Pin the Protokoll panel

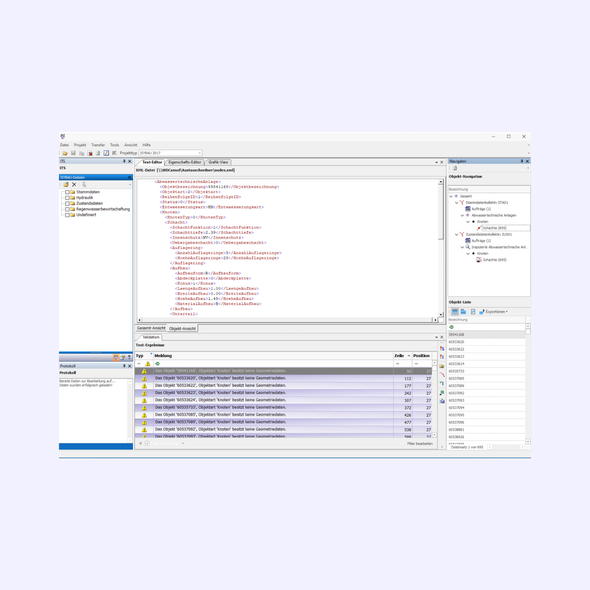pyautogui.click(x=124, y=366)
